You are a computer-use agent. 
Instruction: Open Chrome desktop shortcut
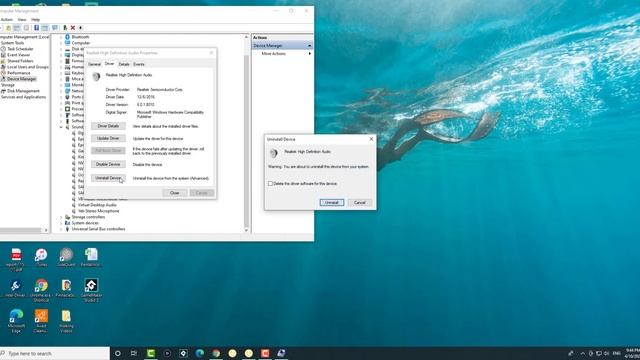(41, 290)
